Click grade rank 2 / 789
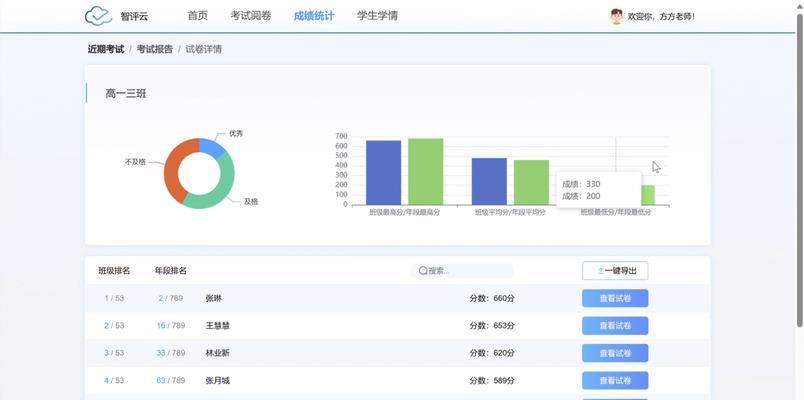The height and width of the screenshot is (400, 804). coord(171,298)
